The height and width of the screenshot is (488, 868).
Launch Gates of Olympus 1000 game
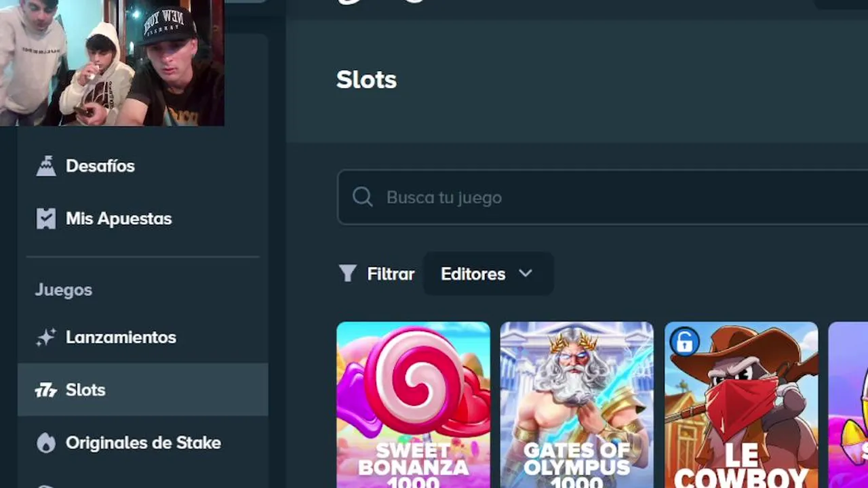[x=576, y=405]
